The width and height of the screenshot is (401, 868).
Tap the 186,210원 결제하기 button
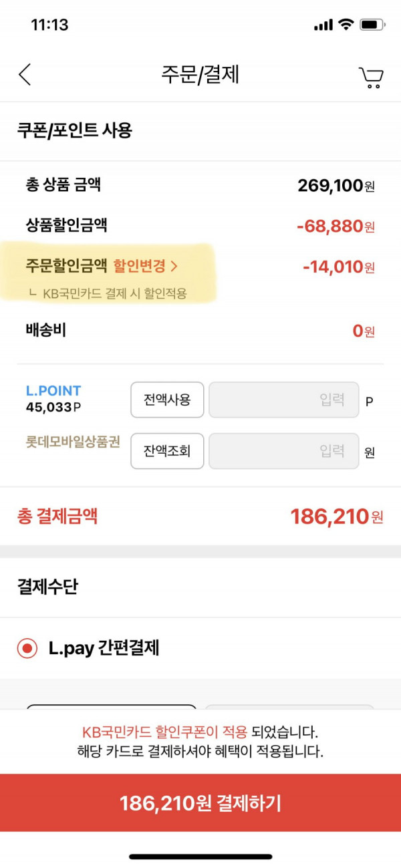200,803
